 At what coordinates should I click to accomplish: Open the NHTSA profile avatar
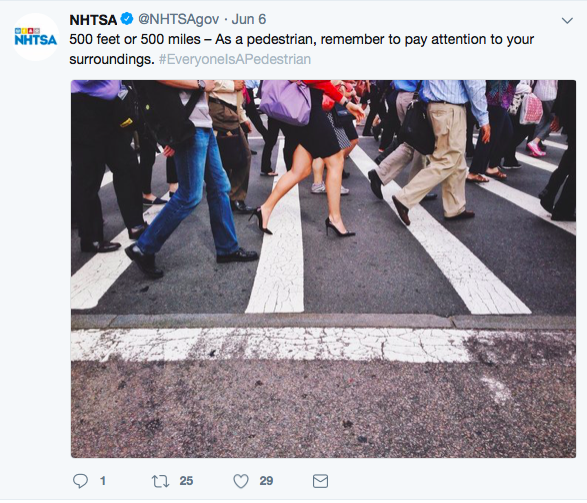(x=36, y=37)
